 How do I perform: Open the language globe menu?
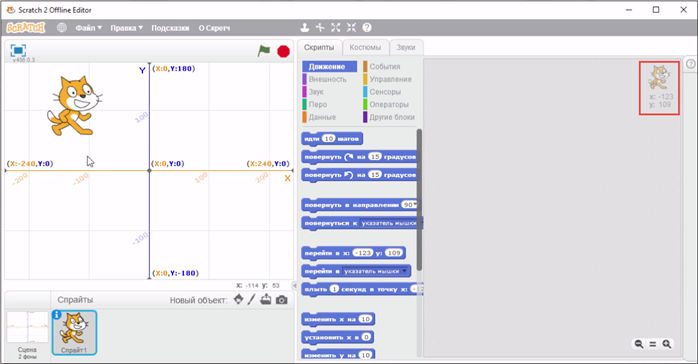click(62, 28)
